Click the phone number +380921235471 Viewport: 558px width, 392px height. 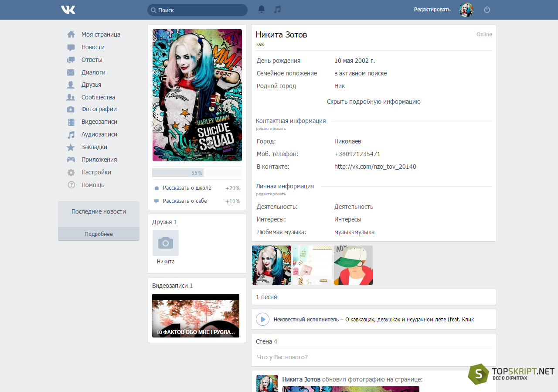point(357,154)
